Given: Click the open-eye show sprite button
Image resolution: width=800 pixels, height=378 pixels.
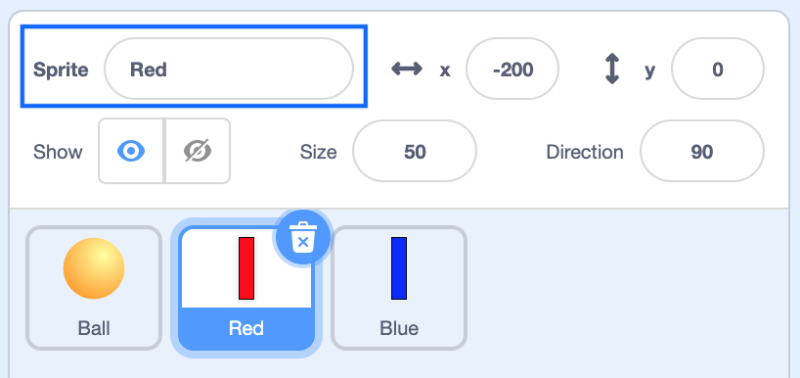Looking at the screenshot, I should [131, 151].
